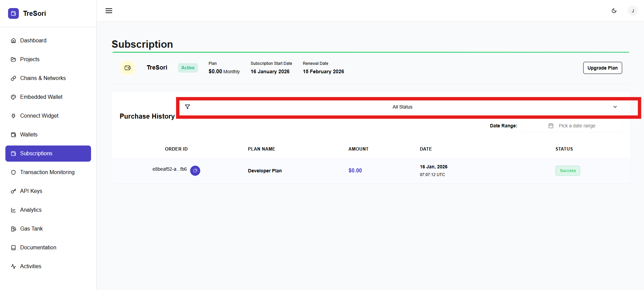Click the Success status badge

(x=567, y=171)
